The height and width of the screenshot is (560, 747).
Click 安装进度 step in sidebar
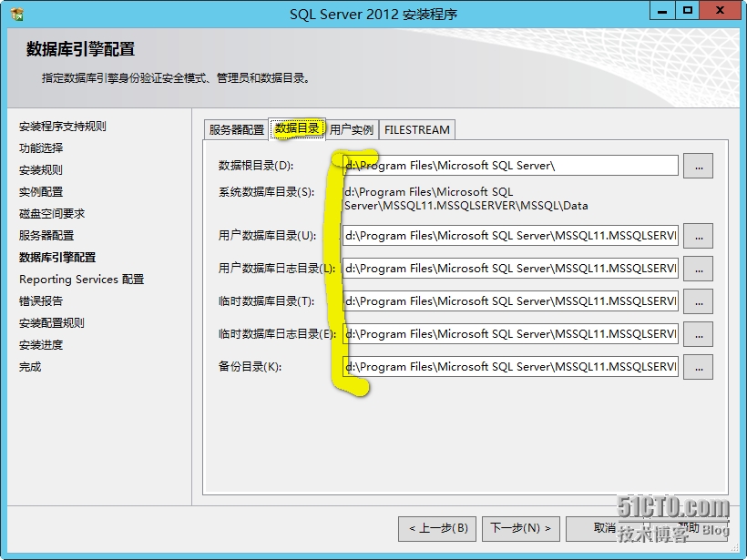point(41,345)
